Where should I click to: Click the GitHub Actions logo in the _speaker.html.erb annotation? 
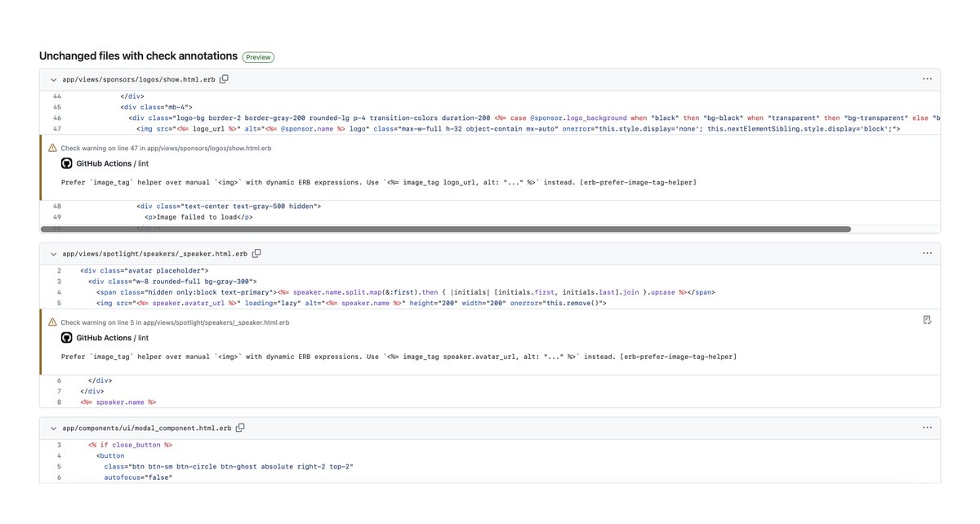[x=67, y=338]
